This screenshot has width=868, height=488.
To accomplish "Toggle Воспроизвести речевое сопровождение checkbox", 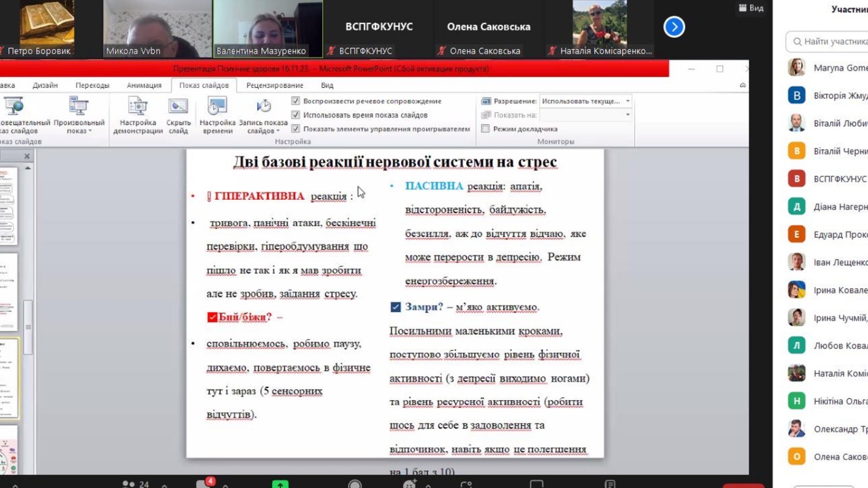I will [x=296, y=101].
